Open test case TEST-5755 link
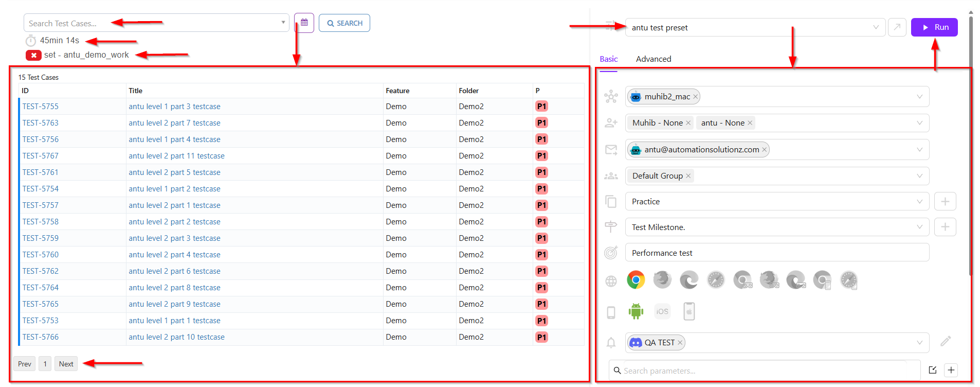The width and height of the screenshot is (980, 387). click(x=41, y=107)
